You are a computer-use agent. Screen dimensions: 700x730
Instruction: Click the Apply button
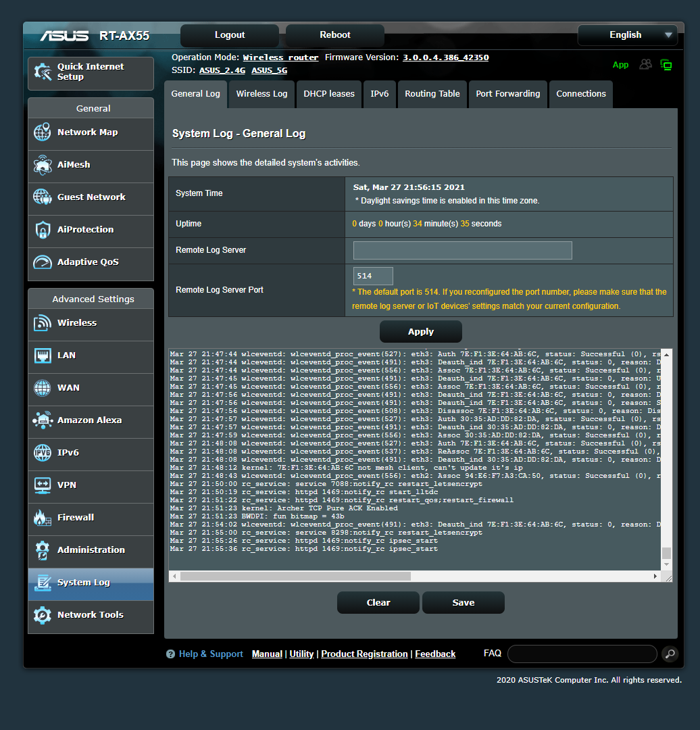[421, 331]
